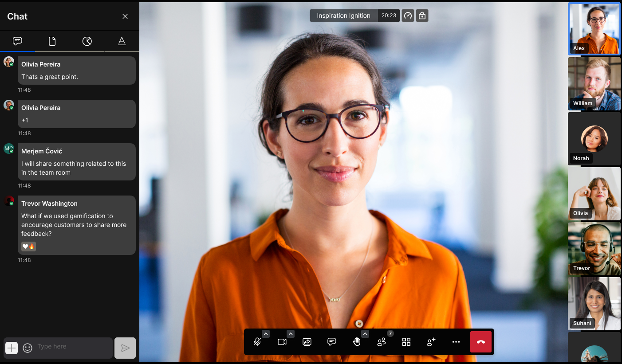Close the Chat panel
622x364 pixels.
(x=125, y=16)
